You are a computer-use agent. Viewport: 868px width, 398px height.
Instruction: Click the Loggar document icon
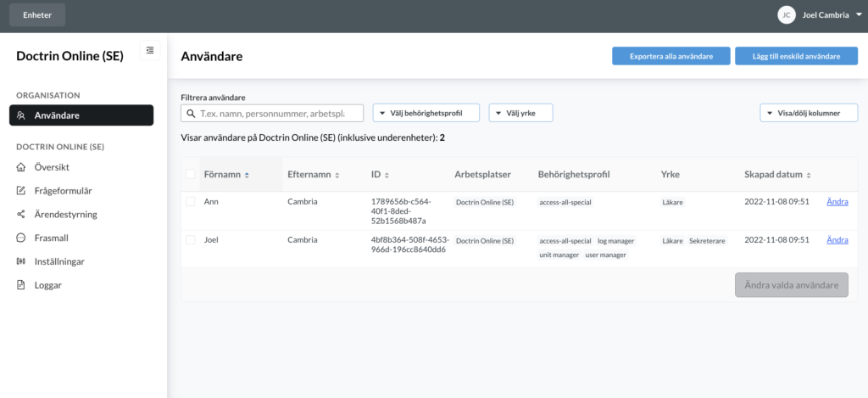click(x=21, y=285)
